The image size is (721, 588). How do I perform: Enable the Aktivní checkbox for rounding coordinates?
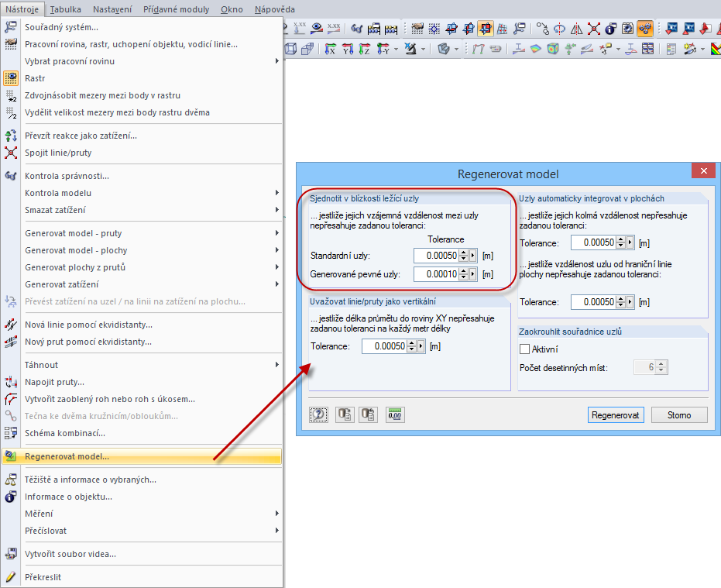click(x=524, y=349)
